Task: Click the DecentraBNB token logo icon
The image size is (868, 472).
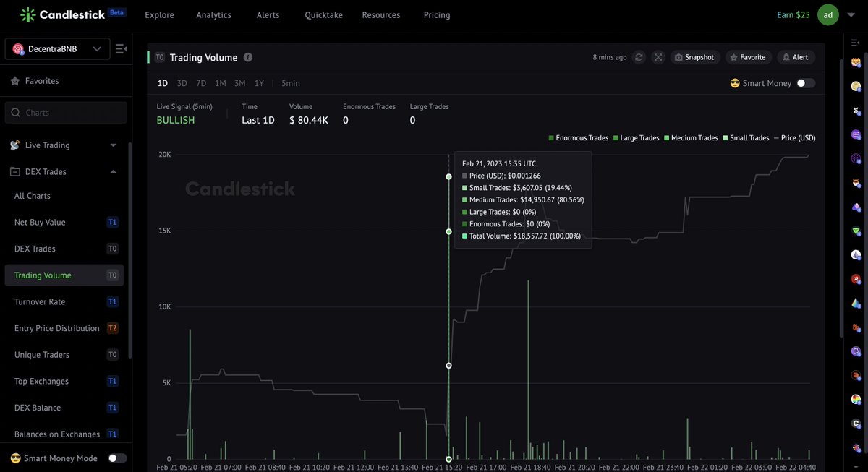Action: [18, 49]
